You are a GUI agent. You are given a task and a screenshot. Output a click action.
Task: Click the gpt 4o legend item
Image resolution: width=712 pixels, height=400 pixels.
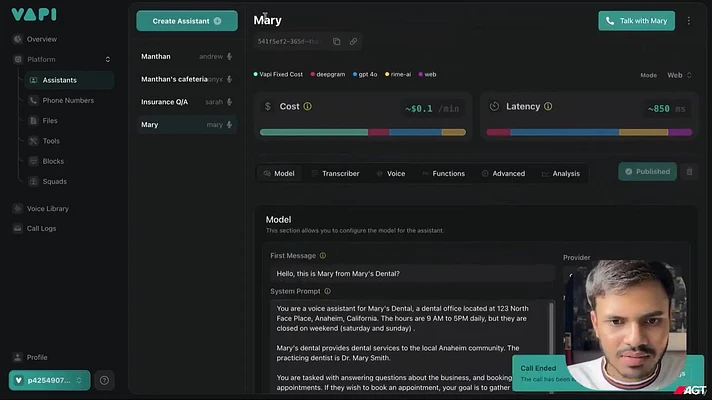tap(365, 74)
